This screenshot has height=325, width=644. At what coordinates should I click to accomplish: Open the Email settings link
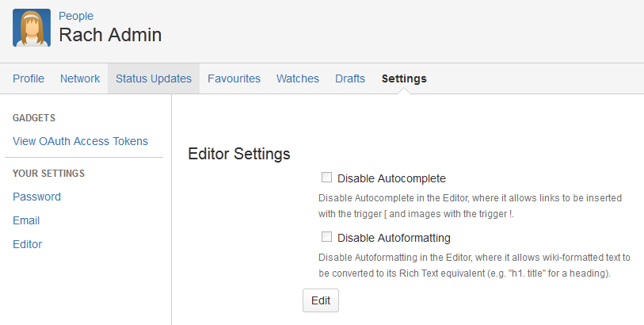click(26, 220)
